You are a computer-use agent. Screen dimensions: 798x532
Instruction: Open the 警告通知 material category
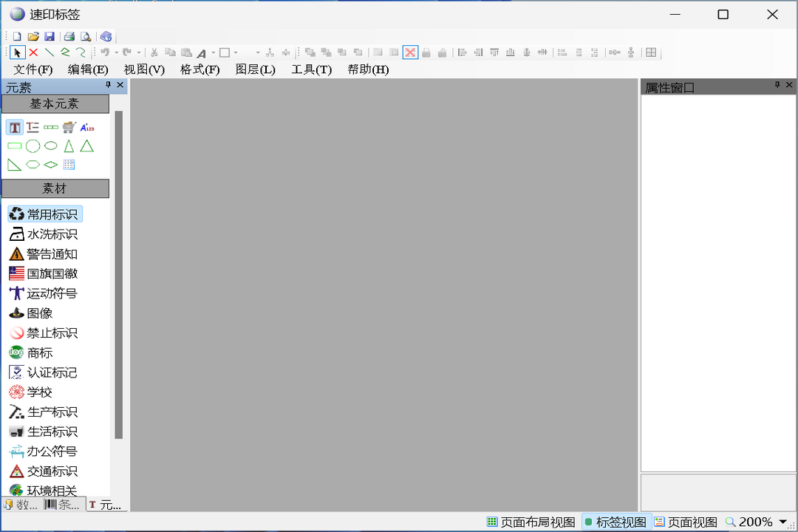(x=44, y=254)
